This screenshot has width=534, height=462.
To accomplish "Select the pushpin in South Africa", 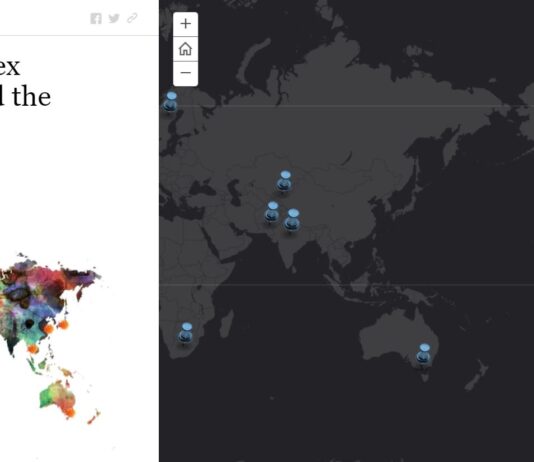I will point(185,333).
